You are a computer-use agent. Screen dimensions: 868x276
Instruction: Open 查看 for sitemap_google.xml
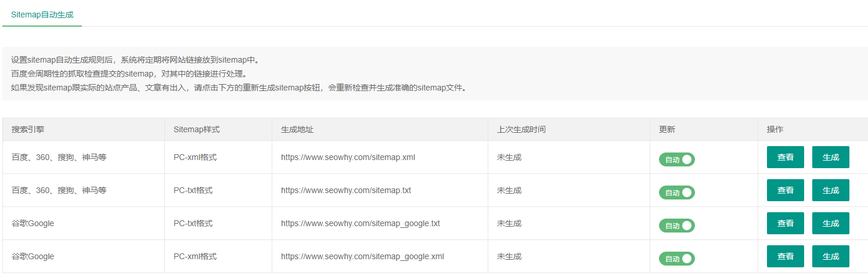point(785,256)
